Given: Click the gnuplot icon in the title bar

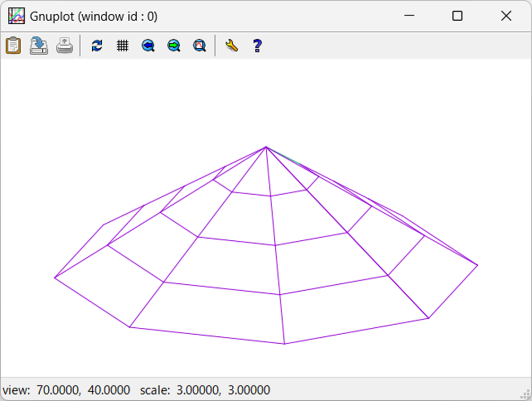Looking at the screenshot, I should tap(16, 16).
